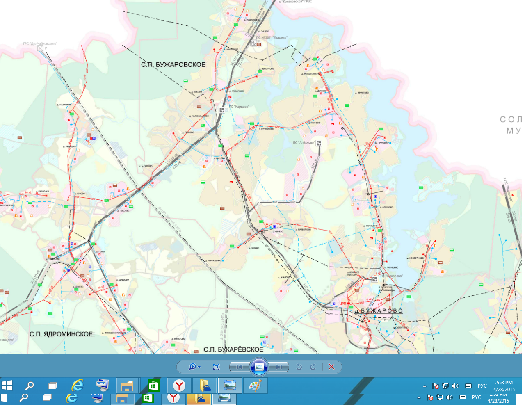Rotate the map image counterclockwise
This screenshot has height=420, width=525.
[299, 367]
